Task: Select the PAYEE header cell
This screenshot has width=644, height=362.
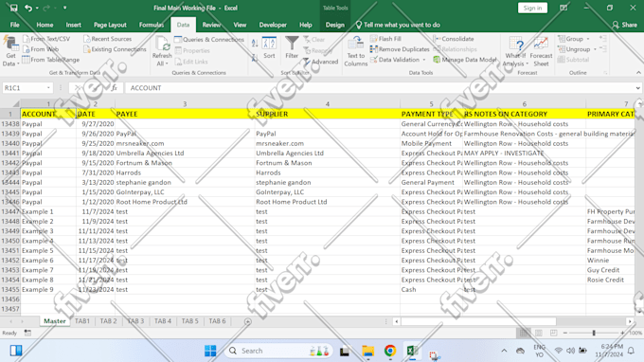Action: click(x=185, y=114)
